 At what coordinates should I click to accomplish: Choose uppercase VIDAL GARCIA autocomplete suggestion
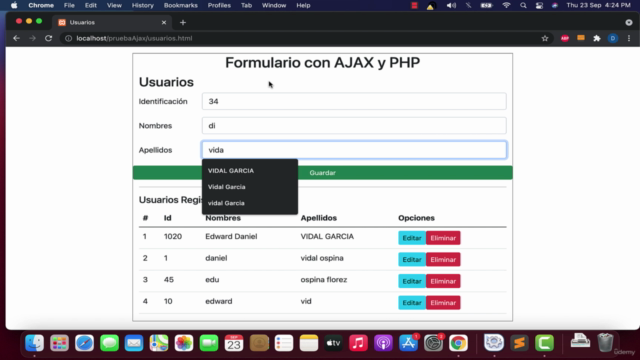pos(250,171)
